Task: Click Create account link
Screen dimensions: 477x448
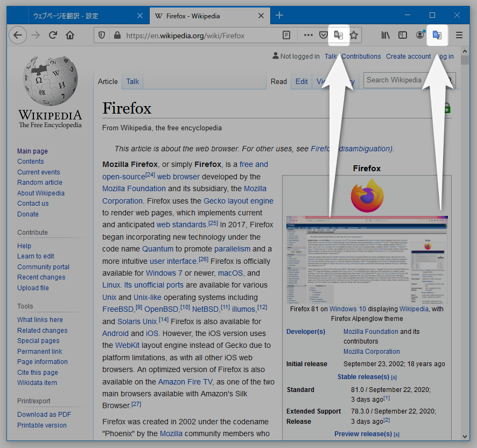Action: point(408,57)
